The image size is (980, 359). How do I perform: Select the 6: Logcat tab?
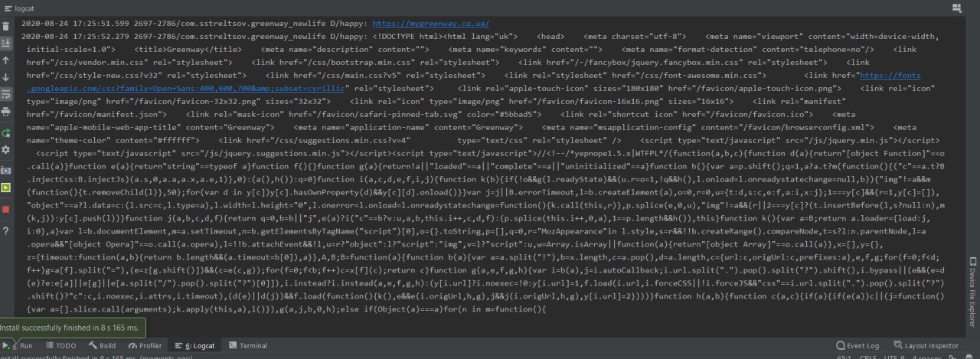[x=194, y=346]
